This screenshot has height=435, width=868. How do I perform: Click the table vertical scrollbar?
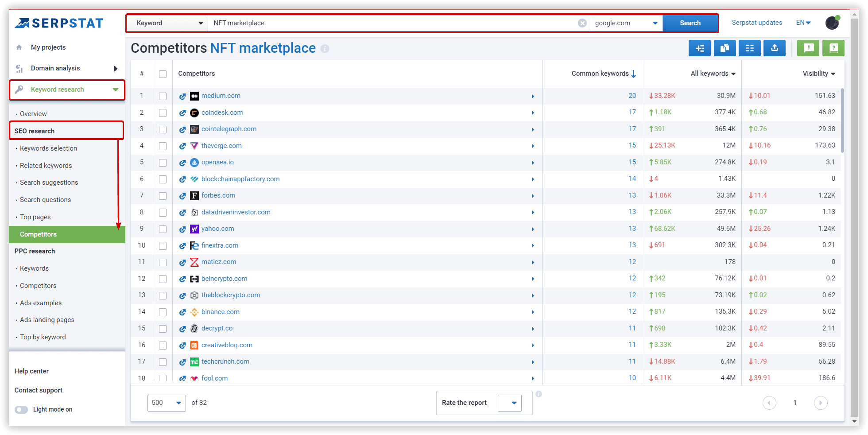click(x=842, y=120)
